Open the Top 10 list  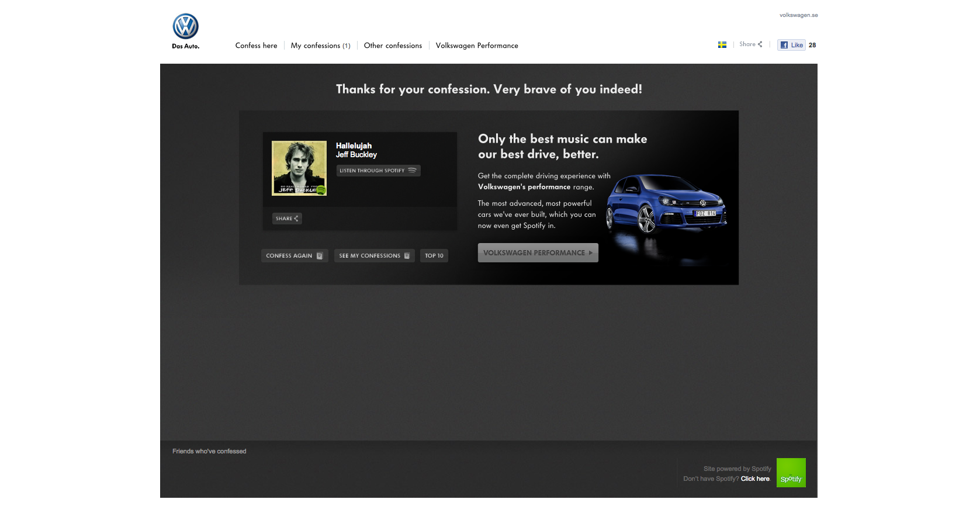pos(434,256)
